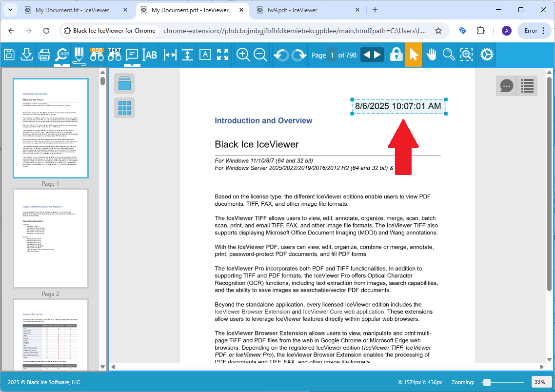Click the Zoom in magnifier icon

point(243,55)
